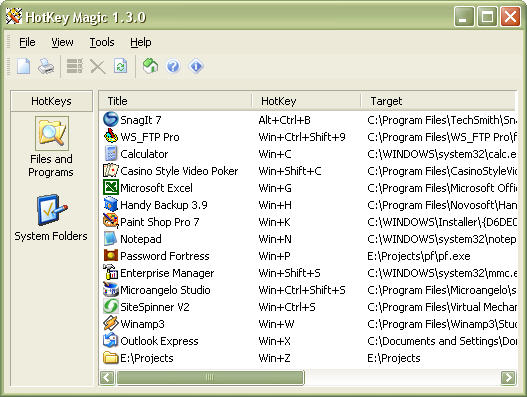Click the Win+G hotkey cell

(275, 188)
